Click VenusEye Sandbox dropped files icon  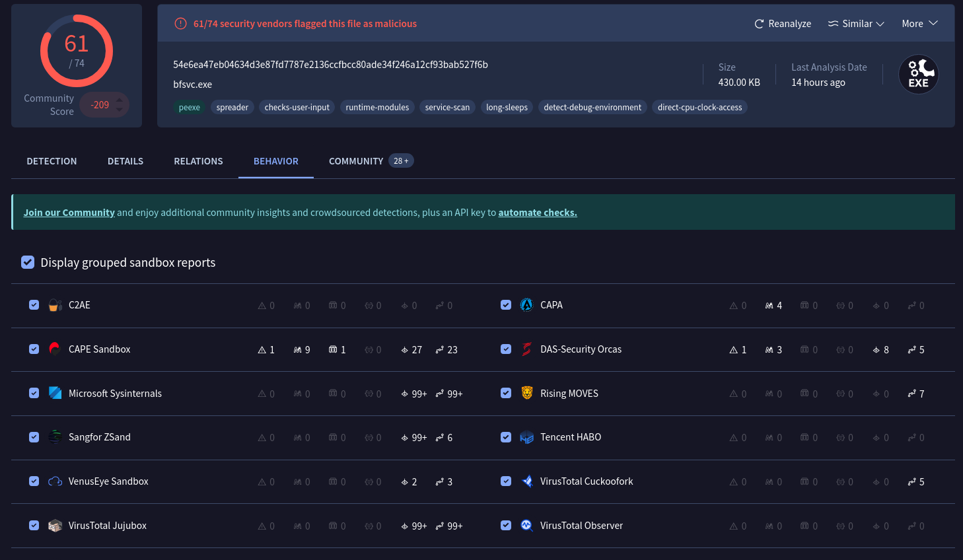click(404, 482)
